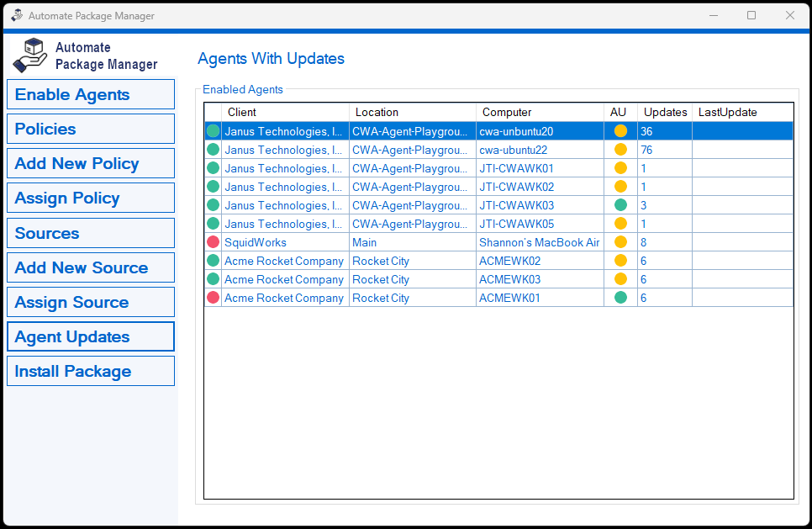
Task: Click yellow AU indicator for ACMEWK02
Action: [x=620, y=261]
